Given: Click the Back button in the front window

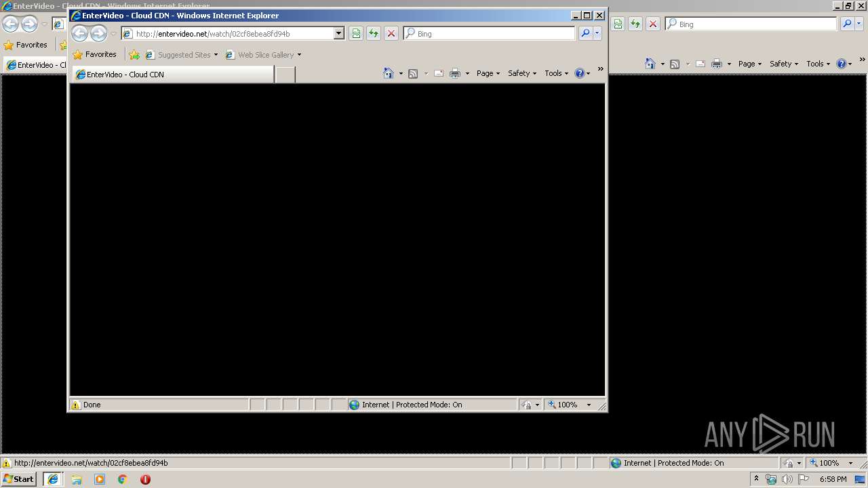Looking at the screenshot, I should [80, 33].
